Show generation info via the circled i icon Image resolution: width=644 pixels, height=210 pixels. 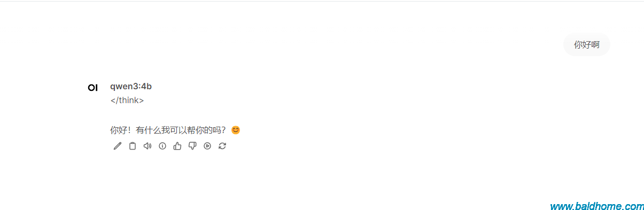point(162,146)
